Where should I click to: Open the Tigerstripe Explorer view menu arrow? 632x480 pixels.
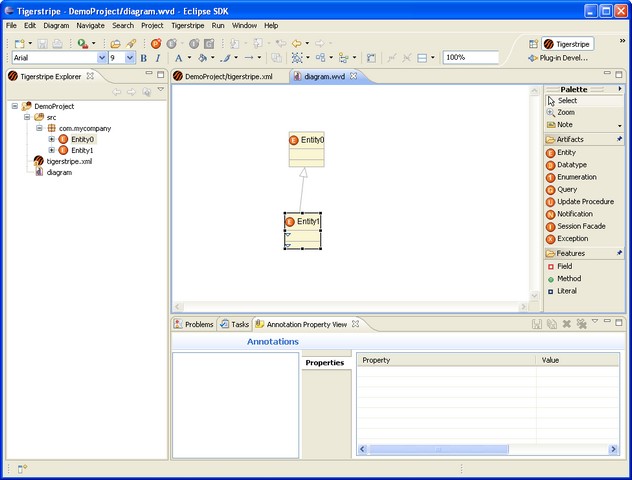(x=160, y=89)
